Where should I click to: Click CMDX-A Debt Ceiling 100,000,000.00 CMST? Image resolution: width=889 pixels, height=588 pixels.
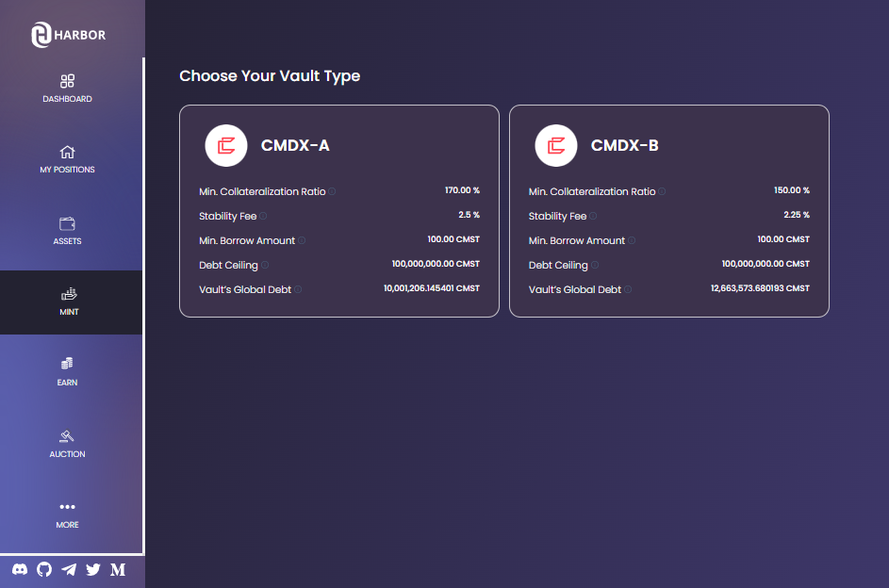[x=436, y=264]
